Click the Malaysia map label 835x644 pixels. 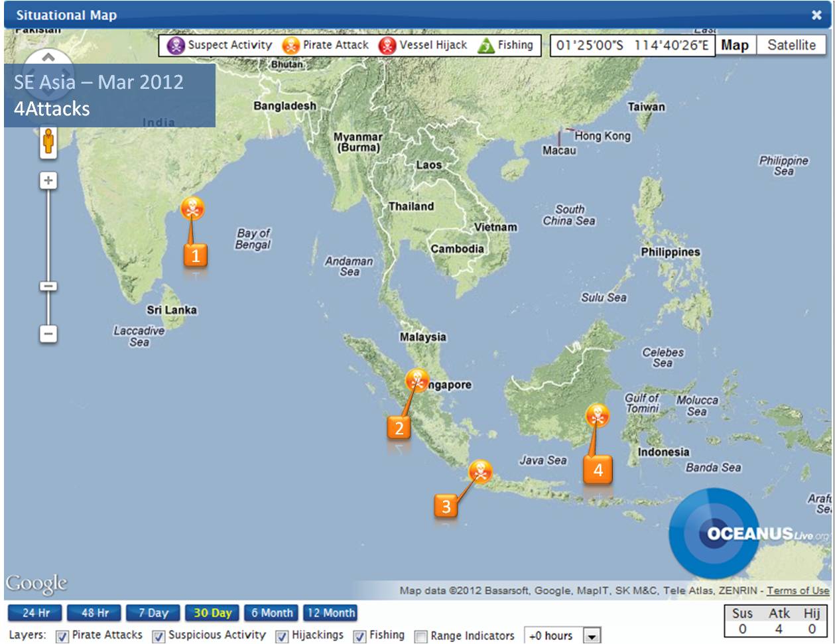click(423, 337)
